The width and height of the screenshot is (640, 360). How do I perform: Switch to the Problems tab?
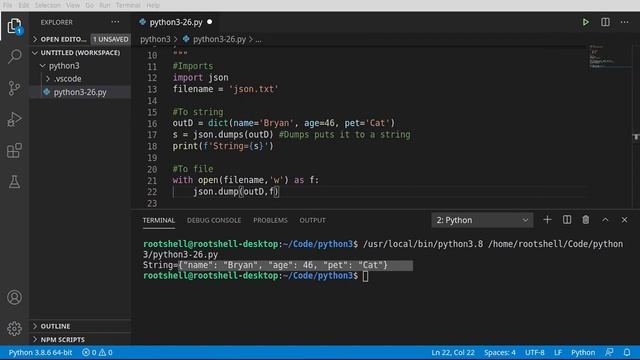270,220
